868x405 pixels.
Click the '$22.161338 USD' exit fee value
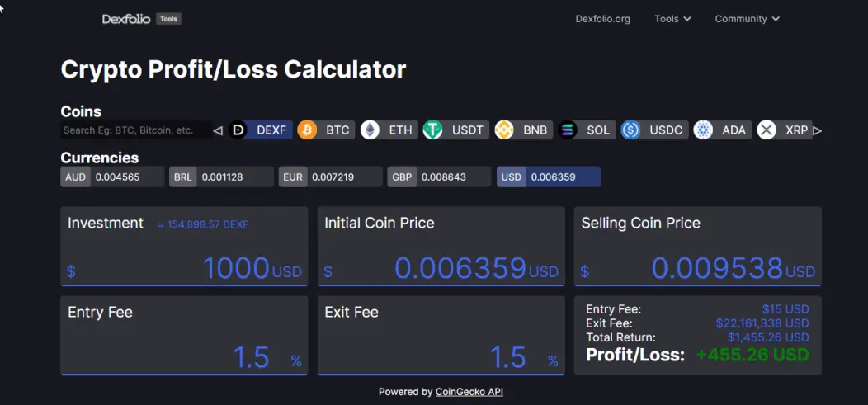click(x=762, y=323)
